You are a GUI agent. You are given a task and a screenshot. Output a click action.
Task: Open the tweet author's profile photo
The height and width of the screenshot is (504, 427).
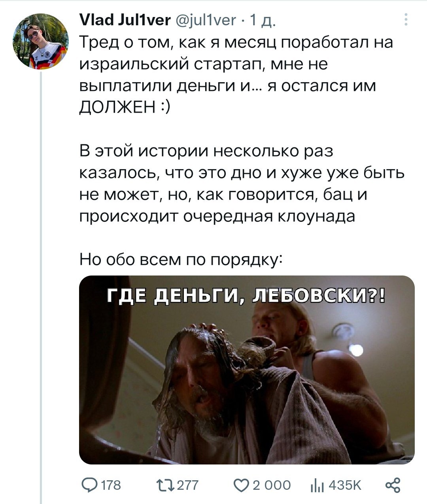(x=41, y=42)
